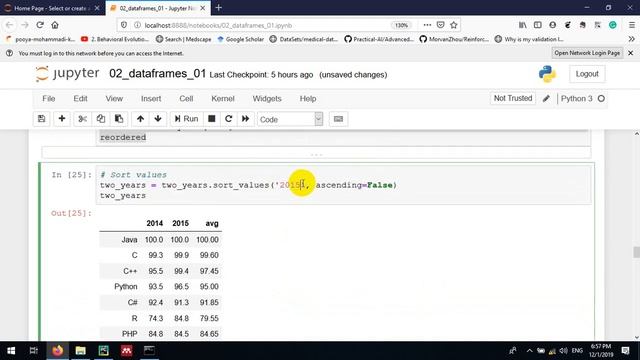The width and height of the screenshot is (640, 360).
Task: Open Windows Start menu
Action: coord(11,351)
